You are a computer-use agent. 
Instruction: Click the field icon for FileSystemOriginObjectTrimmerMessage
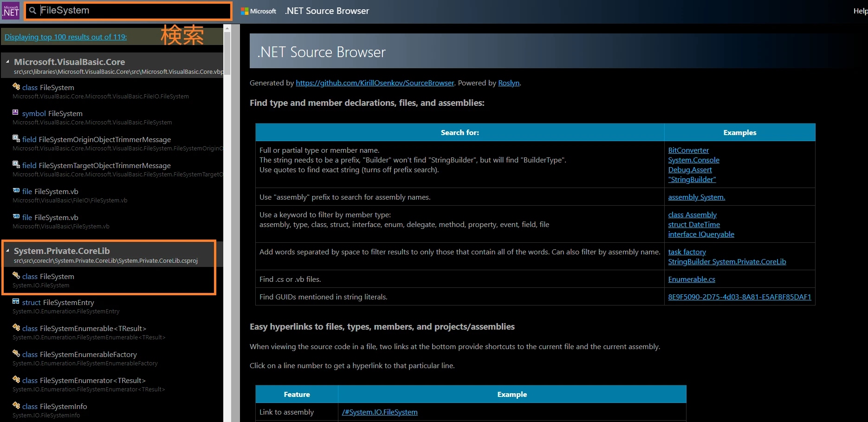[x=16, y=138]
